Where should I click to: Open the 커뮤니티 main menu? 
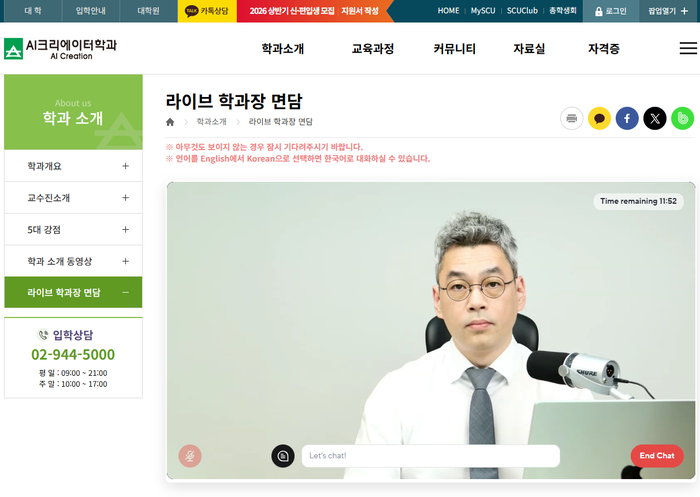pyautogui.click(x=454, y=49)
